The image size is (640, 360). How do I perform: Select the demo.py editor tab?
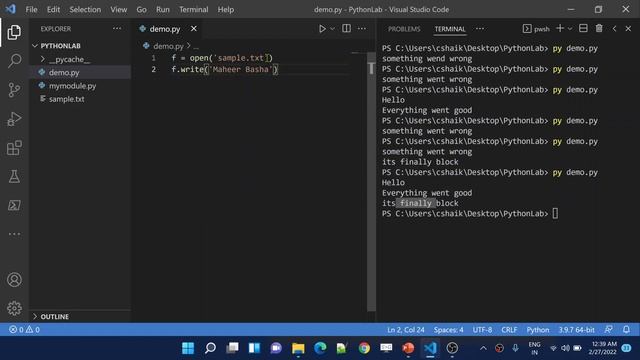coord(164,29)
